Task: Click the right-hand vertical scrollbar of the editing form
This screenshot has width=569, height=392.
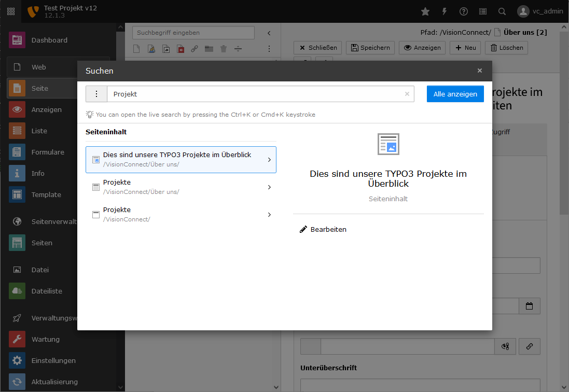Action: 564,122
